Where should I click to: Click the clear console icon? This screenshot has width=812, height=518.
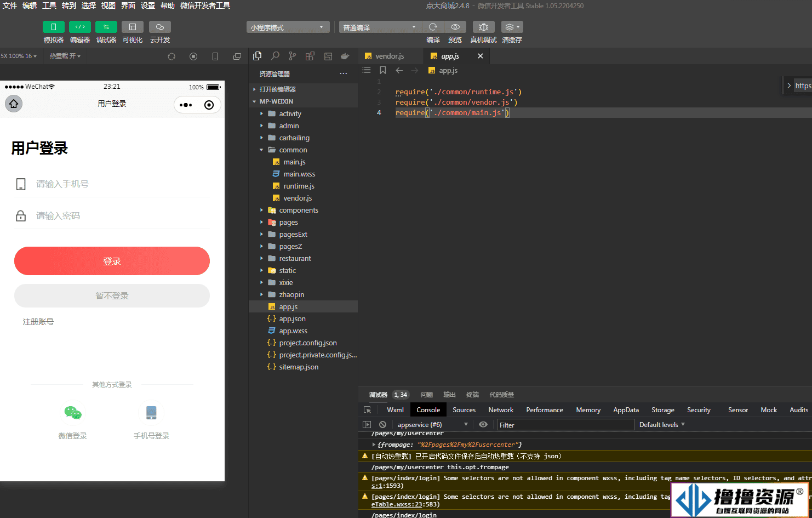point(383,424)
